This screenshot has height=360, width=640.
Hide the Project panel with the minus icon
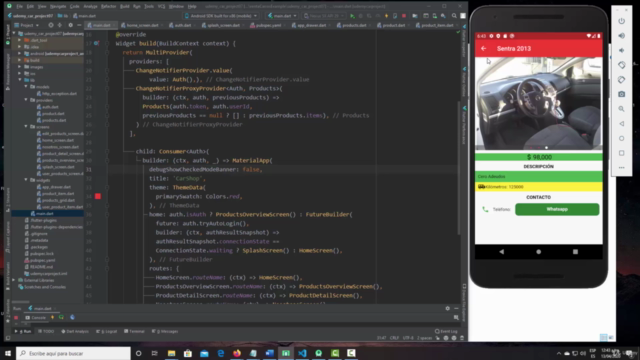(x=79, y=25)
